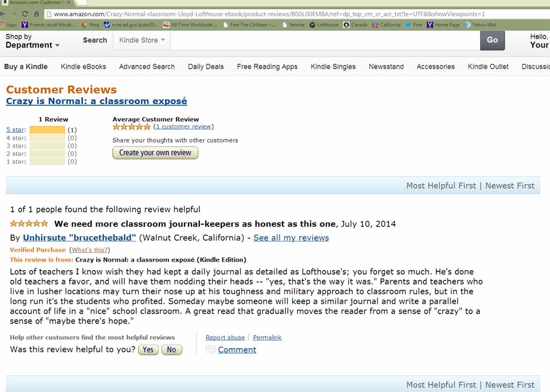The width and height of the screenshot is (550, 392).
Task: Open the Nina bookmark
Action: pos(91,25)
